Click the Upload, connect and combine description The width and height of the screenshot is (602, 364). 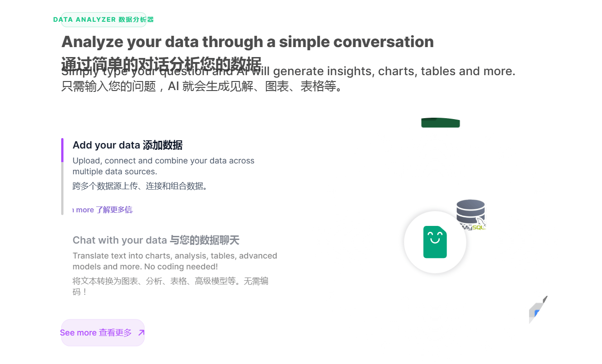[x=163, y=166]
